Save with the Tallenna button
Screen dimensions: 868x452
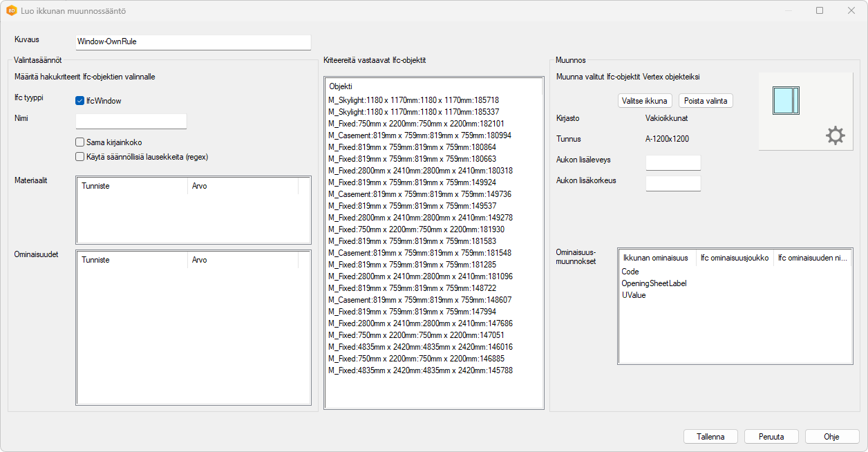(710, 437)
